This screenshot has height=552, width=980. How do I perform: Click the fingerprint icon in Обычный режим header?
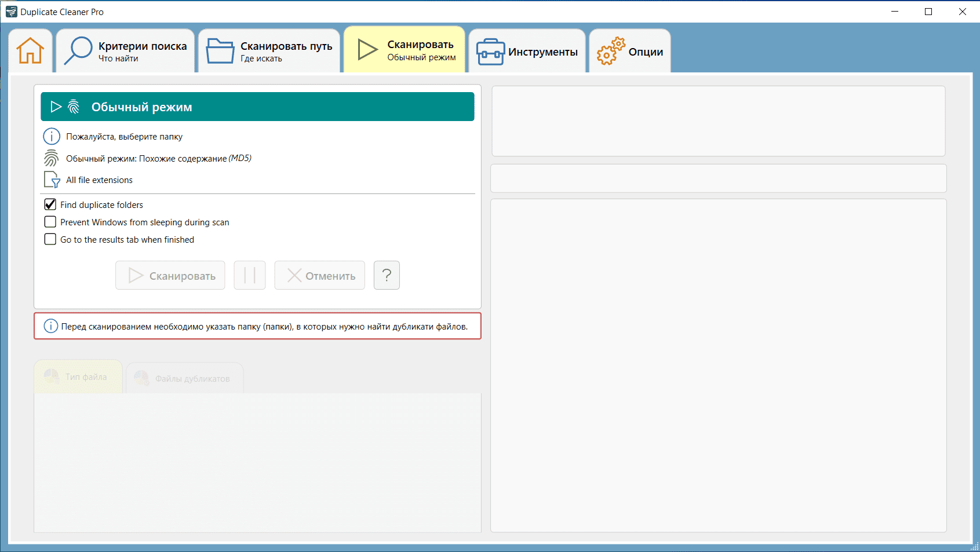[x=74, y=107]
